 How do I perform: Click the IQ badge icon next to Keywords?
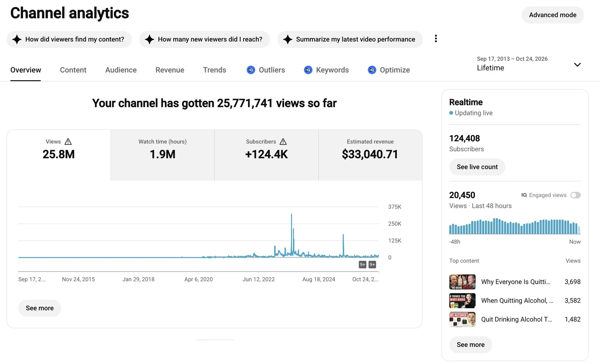(x=308, y=70)
